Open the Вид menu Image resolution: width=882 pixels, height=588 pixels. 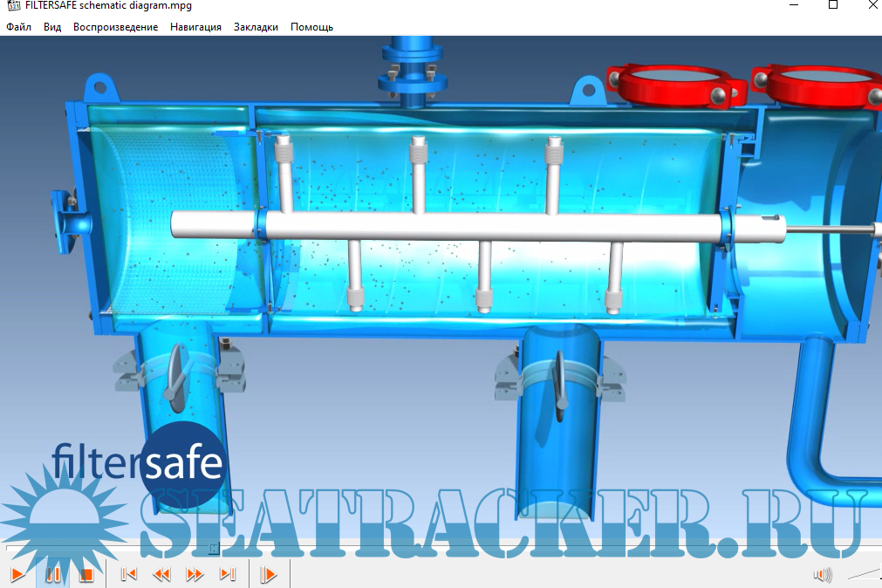(x=52, y=27)
